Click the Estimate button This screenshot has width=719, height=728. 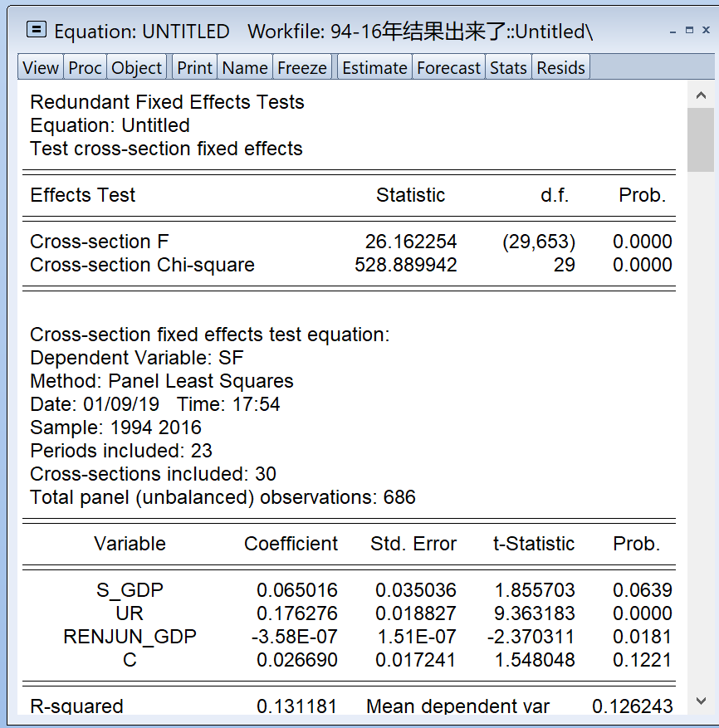[x=375, y=68]
